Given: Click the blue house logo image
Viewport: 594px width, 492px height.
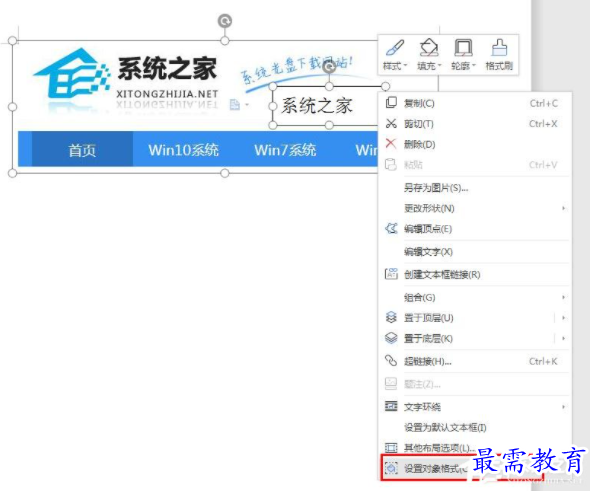Looking at the screenshot, I should pos(72,72).
